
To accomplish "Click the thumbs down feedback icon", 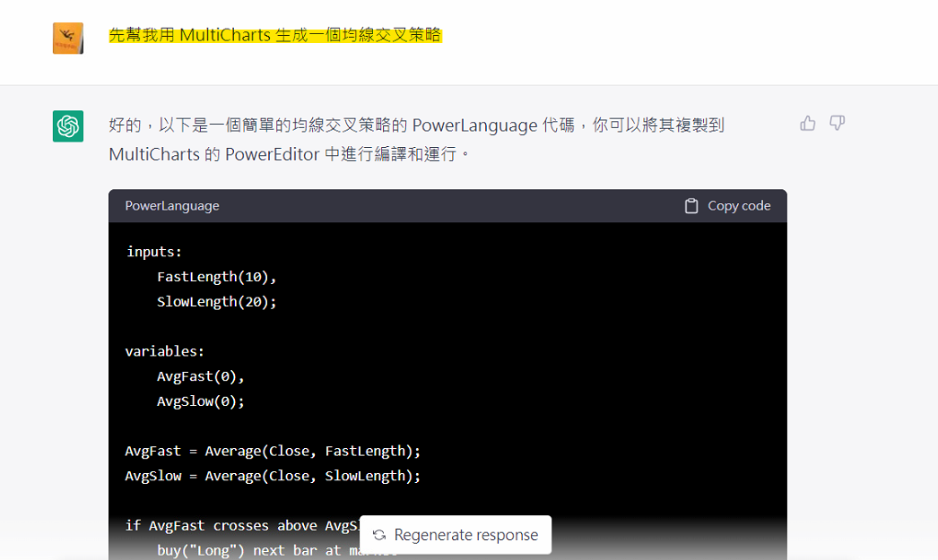I will tap(837, 123).
